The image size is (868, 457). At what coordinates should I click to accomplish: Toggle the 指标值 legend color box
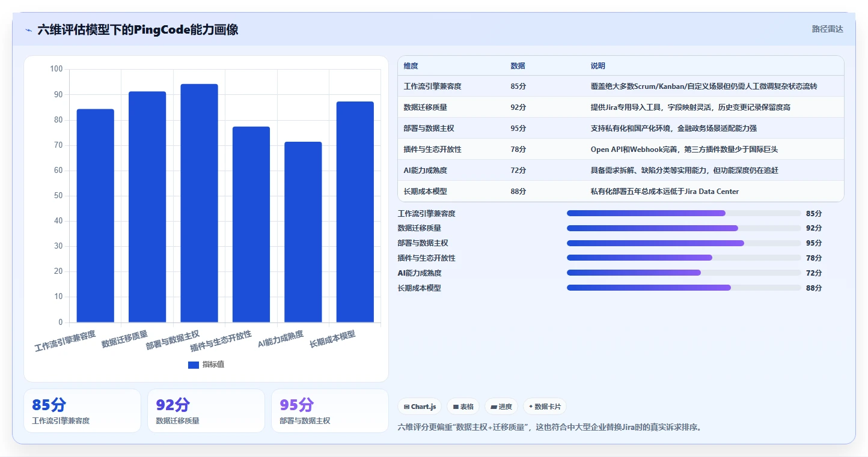194,365
